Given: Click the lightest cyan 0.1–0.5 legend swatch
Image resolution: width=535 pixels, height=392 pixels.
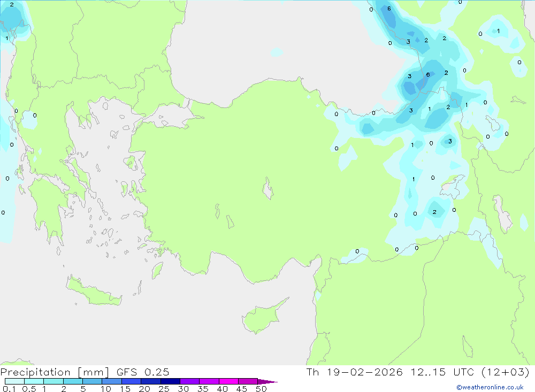Looking at the screenshot, I should pos(14,381).
